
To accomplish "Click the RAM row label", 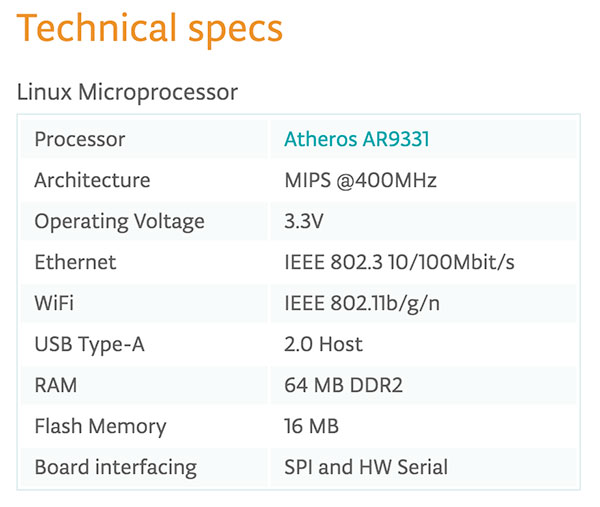I will pos(56,385).
